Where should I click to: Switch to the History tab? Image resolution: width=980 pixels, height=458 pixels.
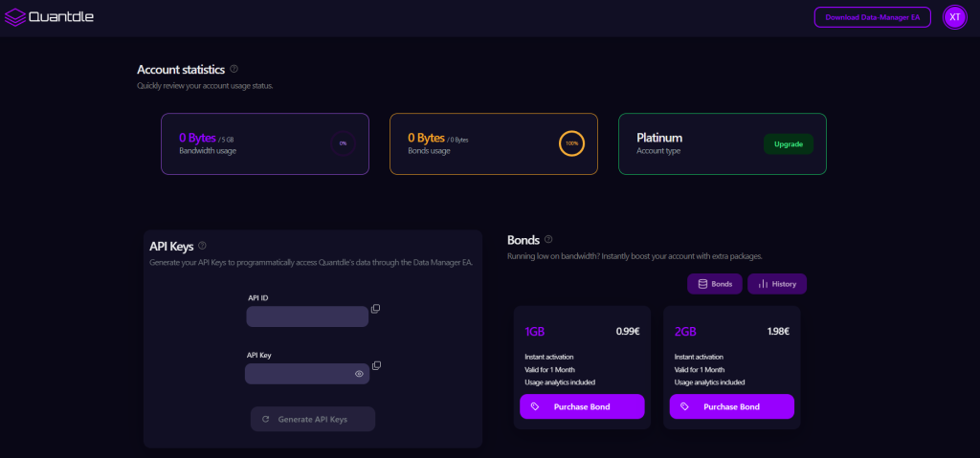(777, 284)
